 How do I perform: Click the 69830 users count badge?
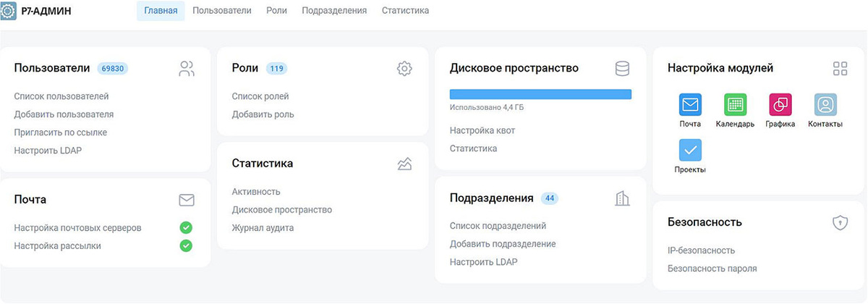113,69
